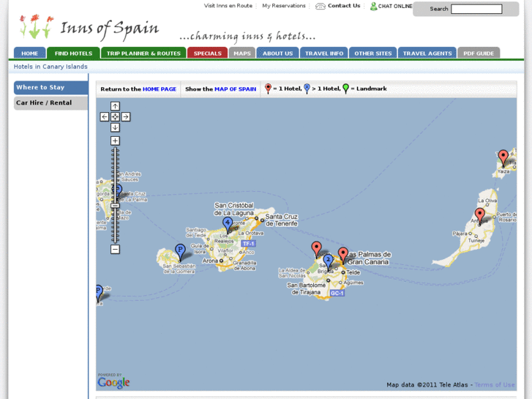Click the HOME PAGE link above map

tap(160, 89)
